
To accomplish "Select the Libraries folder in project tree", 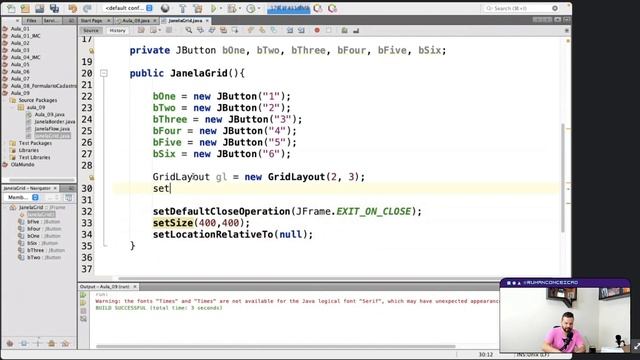I will point(29,150).
